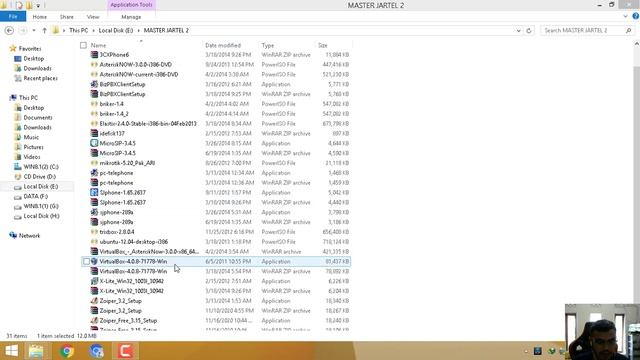Toggle the select-all checkbox in header
640x360 pixels.
83,45
